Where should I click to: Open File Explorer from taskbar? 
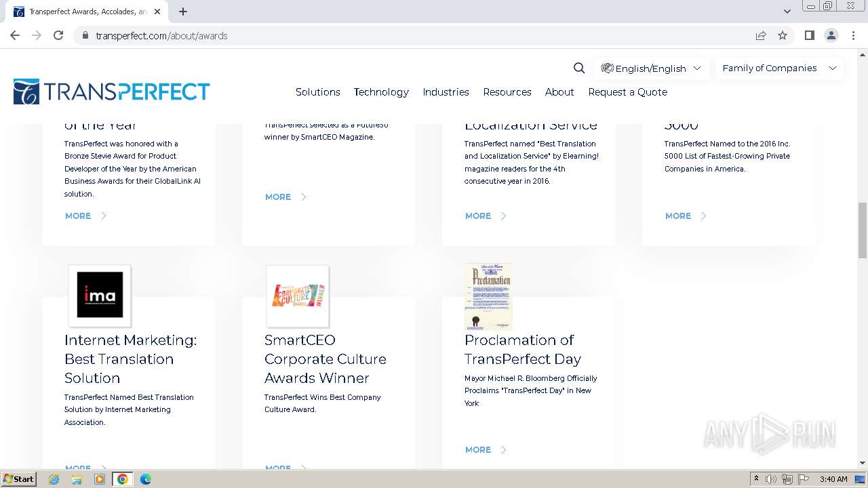[x=77, y=479]
